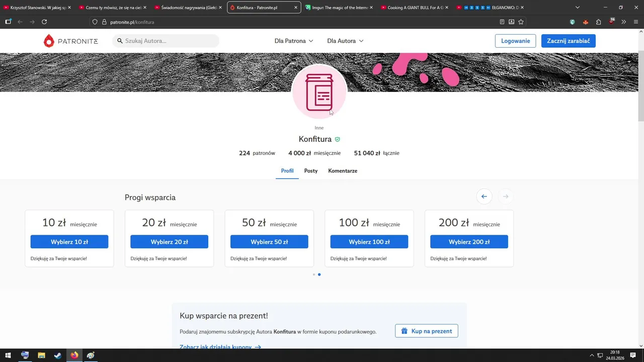Image resolution: width=644 pixels, height=362 pixels.
Task: Switch to the Profil tab
Action: [287, 171]
